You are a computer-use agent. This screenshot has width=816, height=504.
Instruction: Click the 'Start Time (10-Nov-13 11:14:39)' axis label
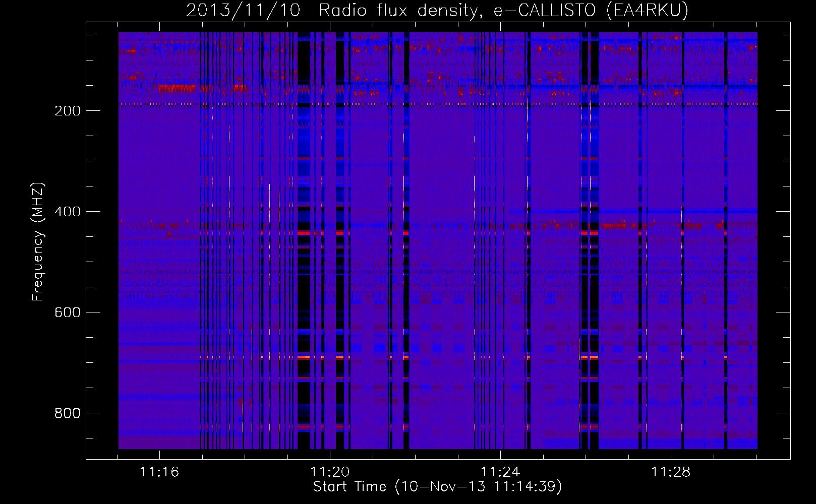point(437,487)
